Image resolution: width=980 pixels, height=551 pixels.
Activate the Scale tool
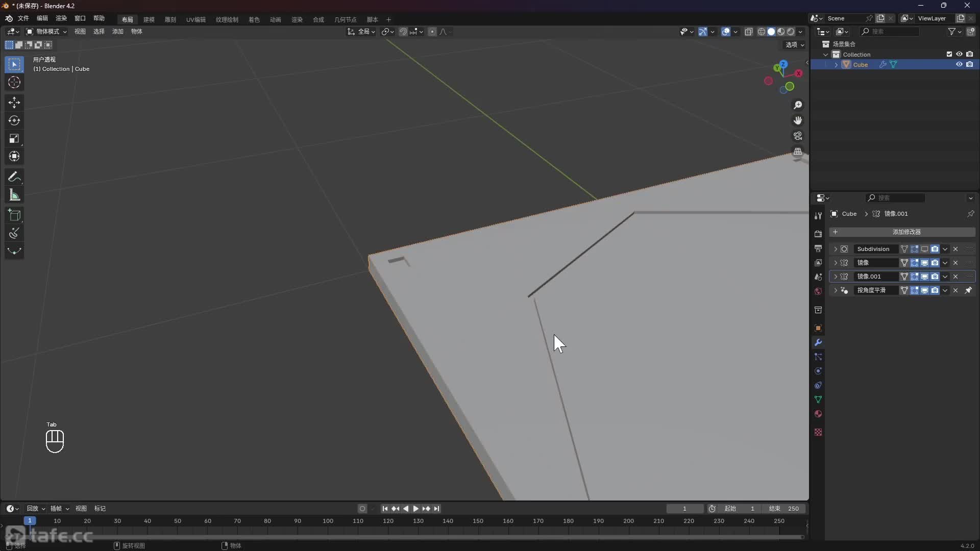pyautogui.click(x=14, y=139)
